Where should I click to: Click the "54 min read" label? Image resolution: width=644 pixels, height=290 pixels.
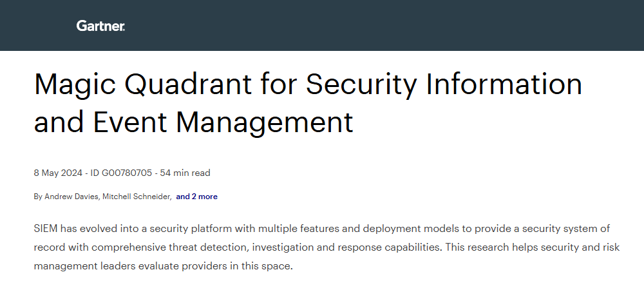click(x=185, y=173)
